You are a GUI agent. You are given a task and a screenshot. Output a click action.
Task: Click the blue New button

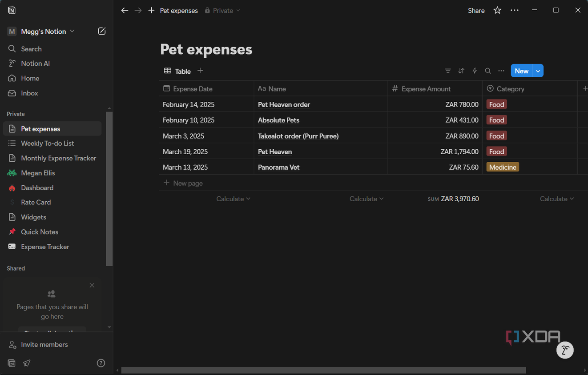pos(521,71)
